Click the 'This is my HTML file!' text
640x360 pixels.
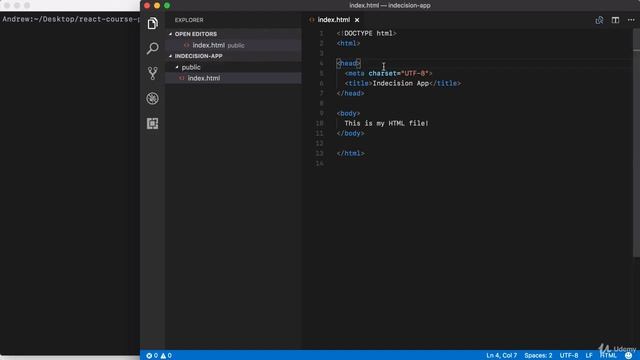(x=387, y=123)
